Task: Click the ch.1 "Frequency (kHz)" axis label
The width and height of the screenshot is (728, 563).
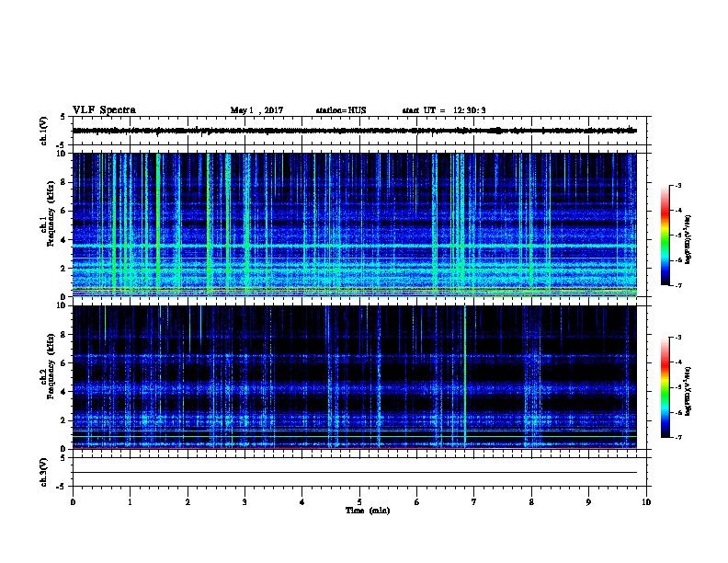Action: point(51,213)
